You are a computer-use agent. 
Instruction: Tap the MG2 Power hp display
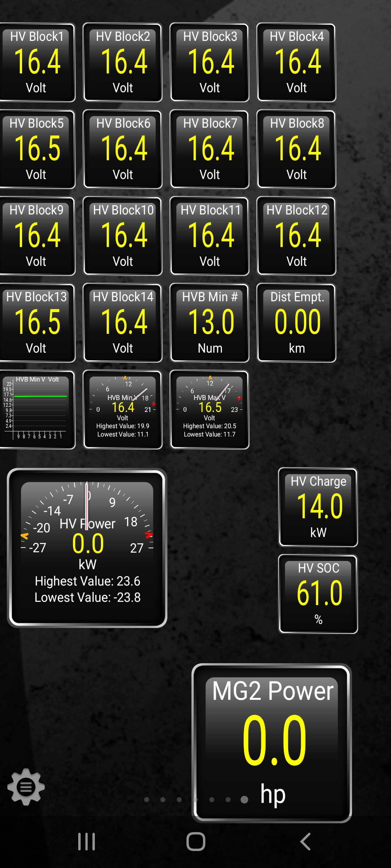[x=272, y=743]
